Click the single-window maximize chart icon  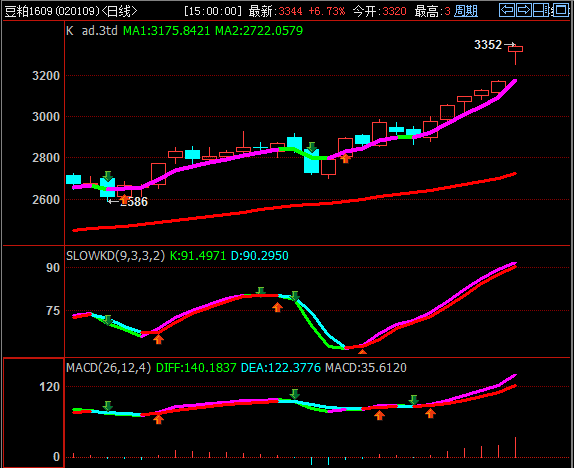click(x=560, y=10)
